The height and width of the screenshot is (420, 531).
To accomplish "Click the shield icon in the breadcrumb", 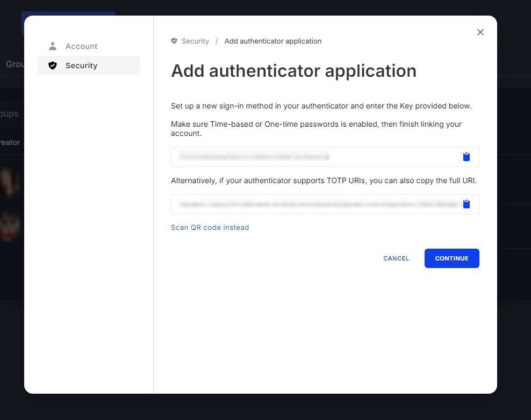I will point(174,41).
